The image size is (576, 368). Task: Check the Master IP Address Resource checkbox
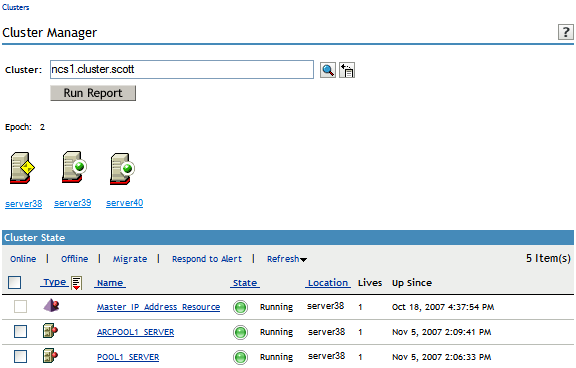[x=20, y=306]
